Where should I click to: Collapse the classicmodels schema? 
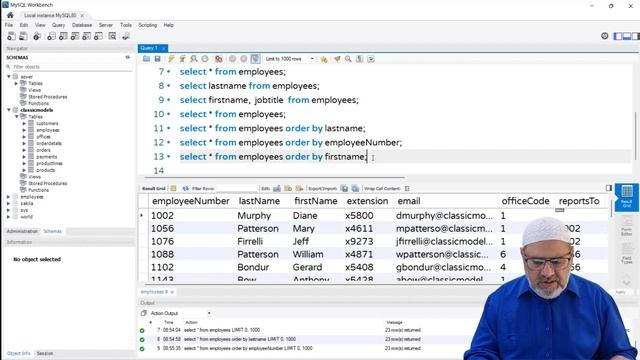pos(9,110)
